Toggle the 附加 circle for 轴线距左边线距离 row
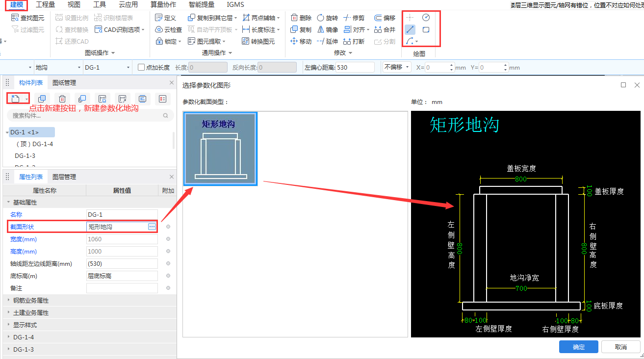Image resolution: width=644 pixels, height=359 pixels. click(168, 263)
